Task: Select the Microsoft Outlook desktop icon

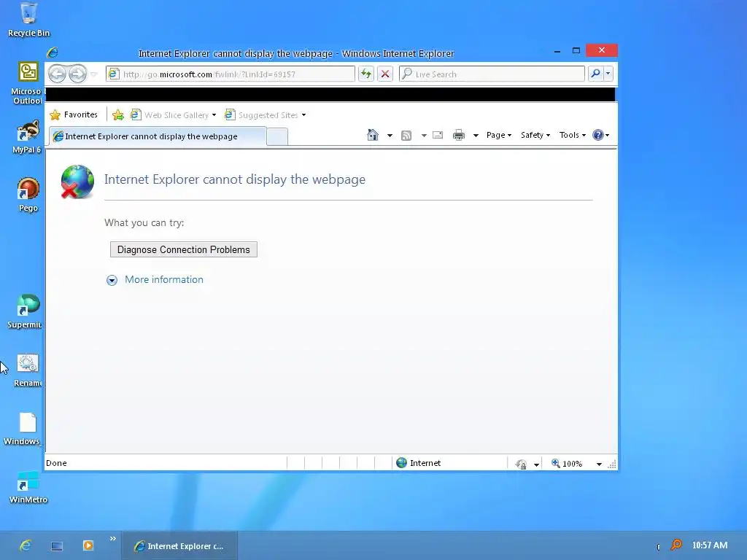Action: click(x=27, y=83)
